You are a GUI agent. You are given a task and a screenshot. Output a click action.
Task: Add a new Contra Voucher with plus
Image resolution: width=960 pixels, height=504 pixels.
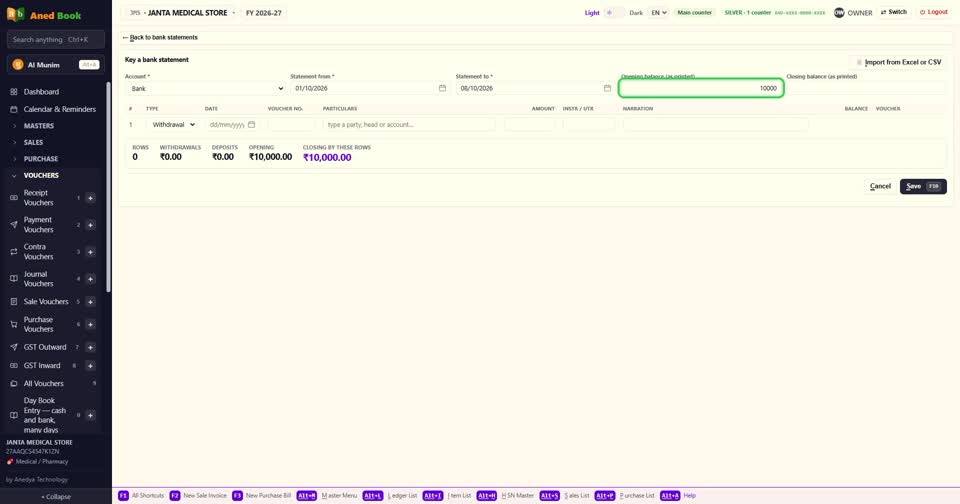point(91,252)
